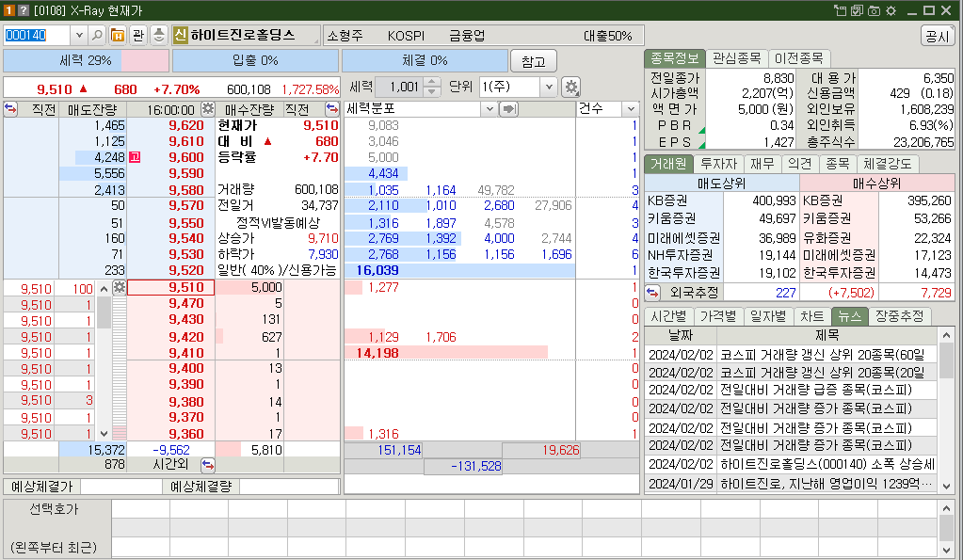
Task: Open stock code history dropdown arrow
Action: [79, 35]
